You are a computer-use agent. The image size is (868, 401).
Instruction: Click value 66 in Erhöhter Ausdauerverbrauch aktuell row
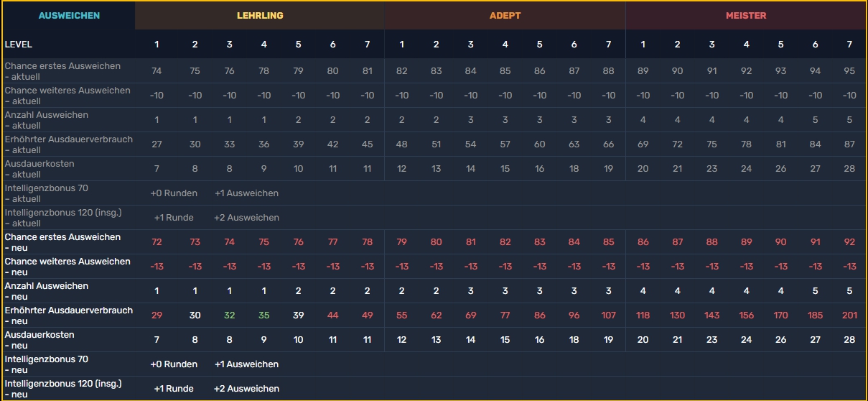click(608, 144)
